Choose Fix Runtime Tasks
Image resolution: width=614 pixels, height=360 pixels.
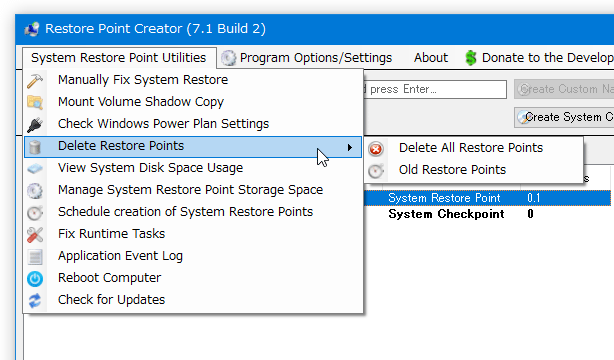point(193,234)
